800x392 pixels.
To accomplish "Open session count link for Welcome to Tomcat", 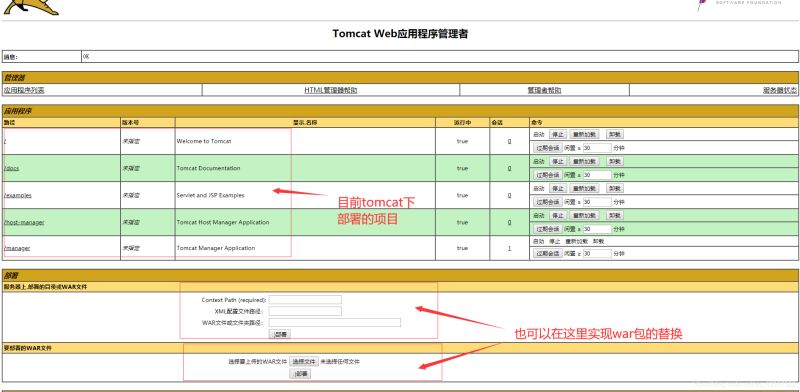I will (x=509, y=141).
